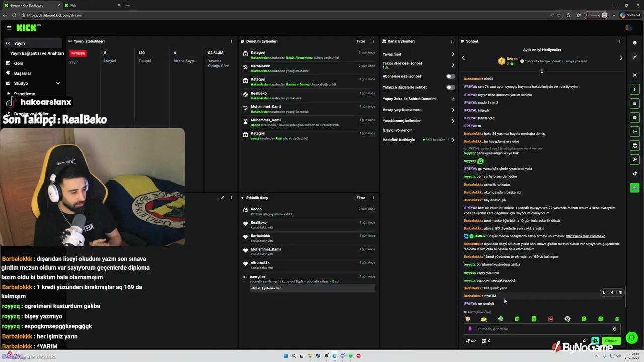Focus the Bir mesaj gönderin input field
The height and width of the screenshot is (362, 644).
[541, 329]
